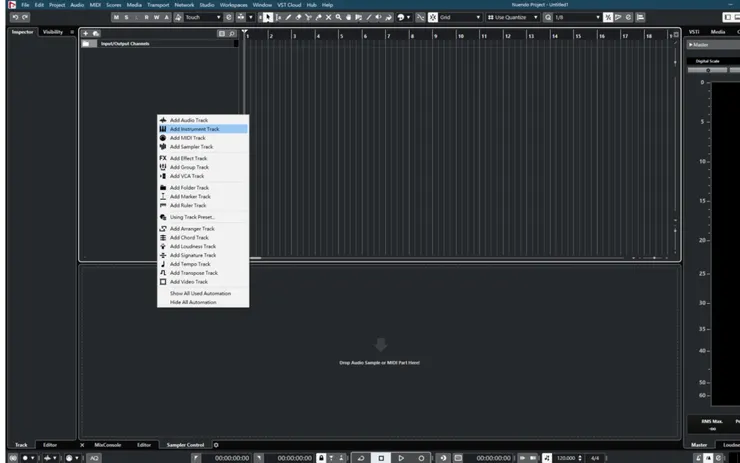Choose Add Marker Track menu entry
Viewport: 740px width, 463px height.
point(203,196)
